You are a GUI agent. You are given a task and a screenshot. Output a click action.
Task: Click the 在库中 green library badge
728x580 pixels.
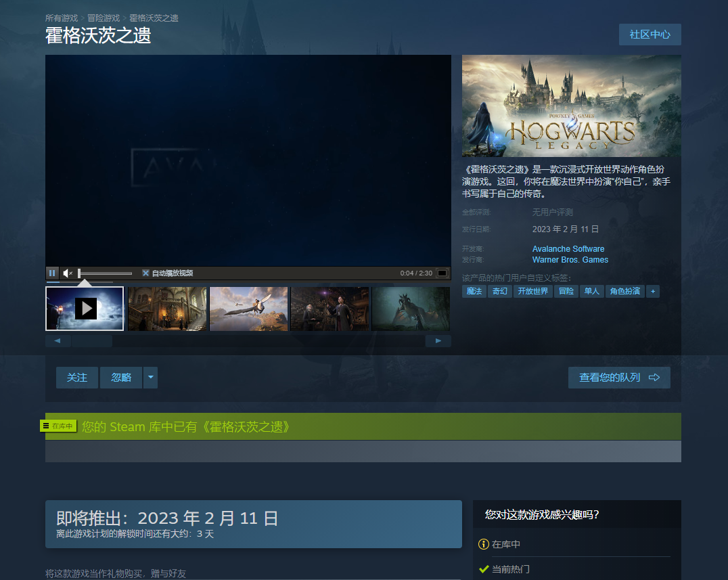[58, 426]
